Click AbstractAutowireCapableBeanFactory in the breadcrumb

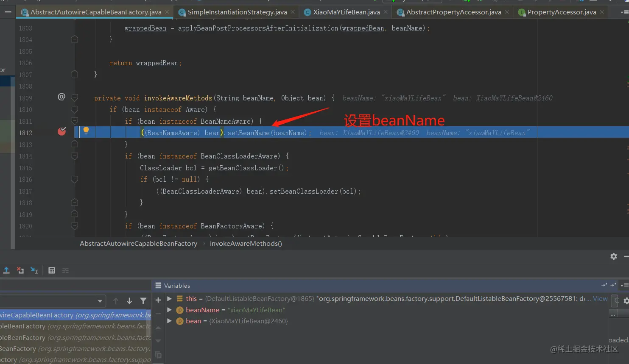[x=138, y=243]
